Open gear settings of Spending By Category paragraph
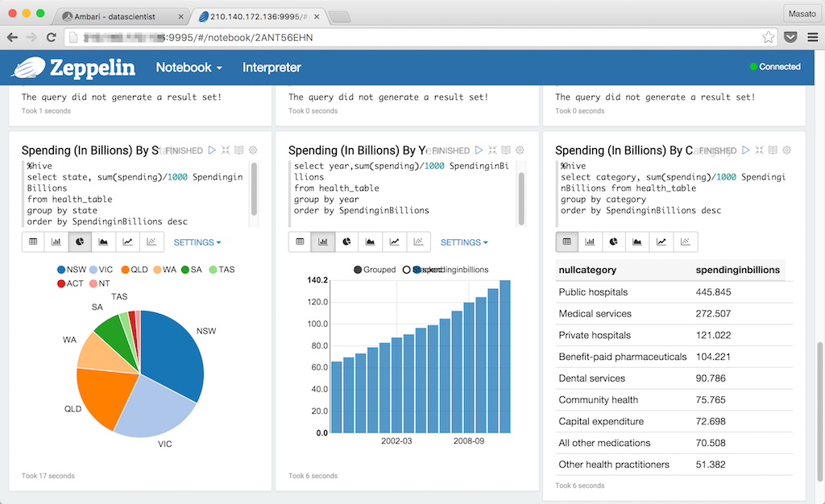This screenshot has width=825, height=504. (786, 150)
